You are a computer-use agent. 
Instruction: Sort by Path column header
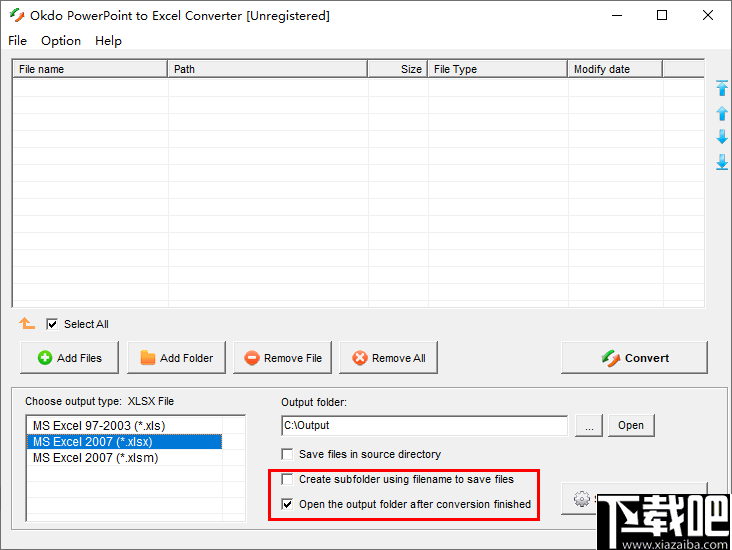point(268,69)
